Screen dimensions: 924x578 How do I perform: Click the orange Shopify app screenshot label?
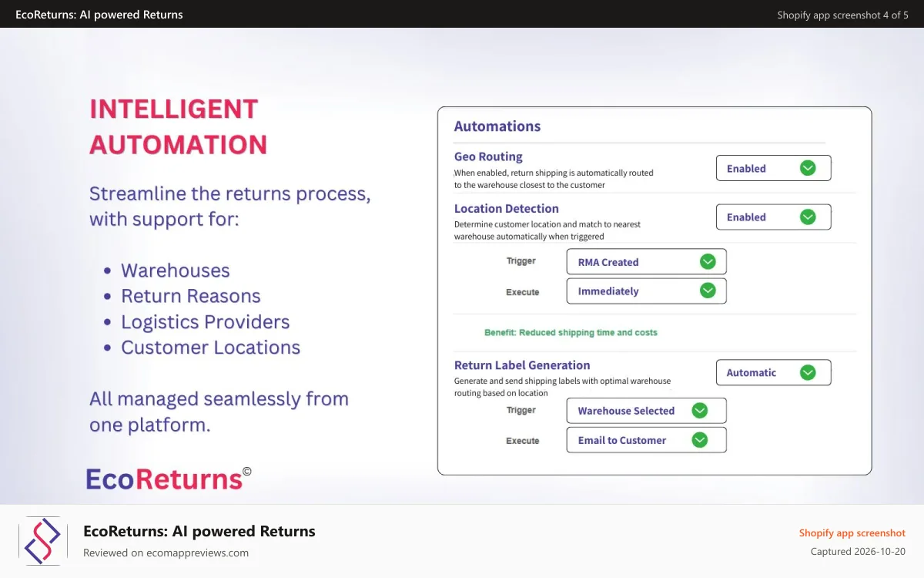point(852,533)
